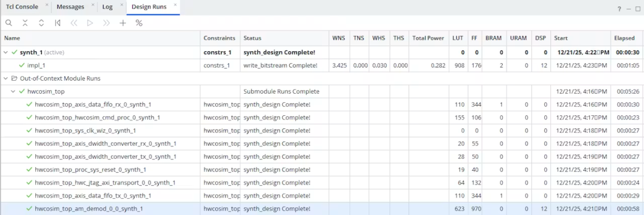
Task: Click the Reset to Previous Step icon
Action: [x=57, y=23]
